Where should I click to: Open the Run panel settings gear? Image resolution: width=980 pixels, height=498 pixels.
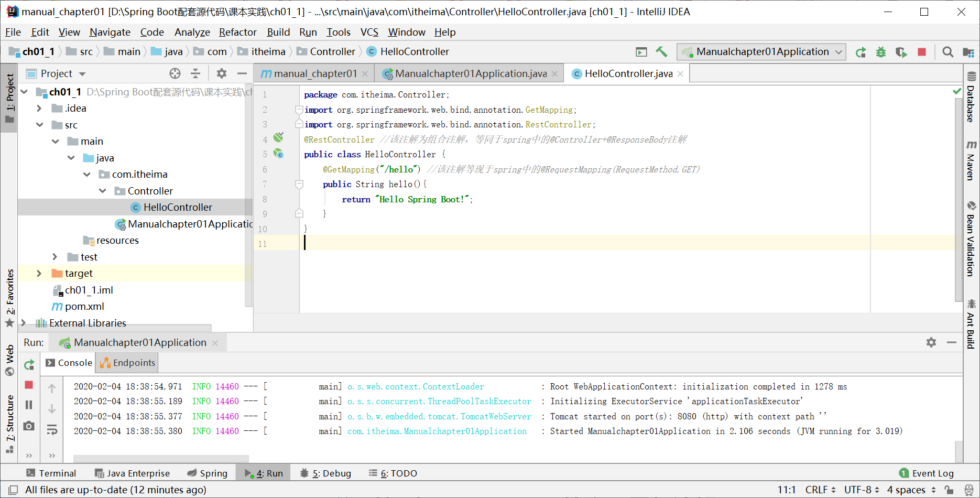(x=931, y=342)
